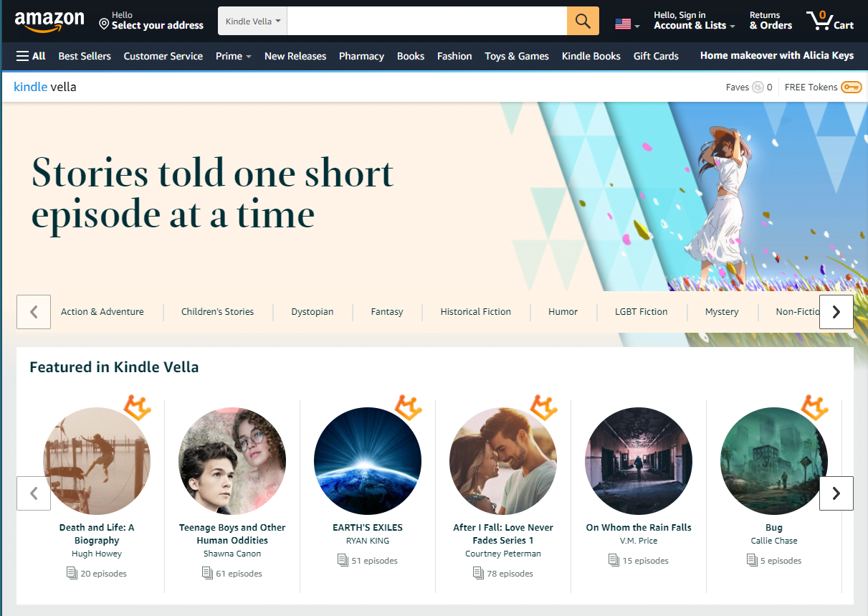
Task: Click the Faves heart icon
Action: point(758,87)
